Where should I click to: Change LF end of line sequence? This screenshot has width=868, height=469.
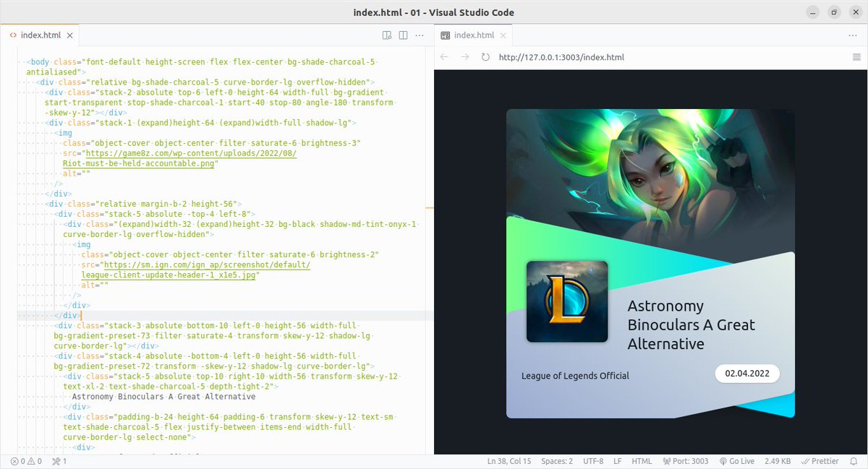click(618, 461)
